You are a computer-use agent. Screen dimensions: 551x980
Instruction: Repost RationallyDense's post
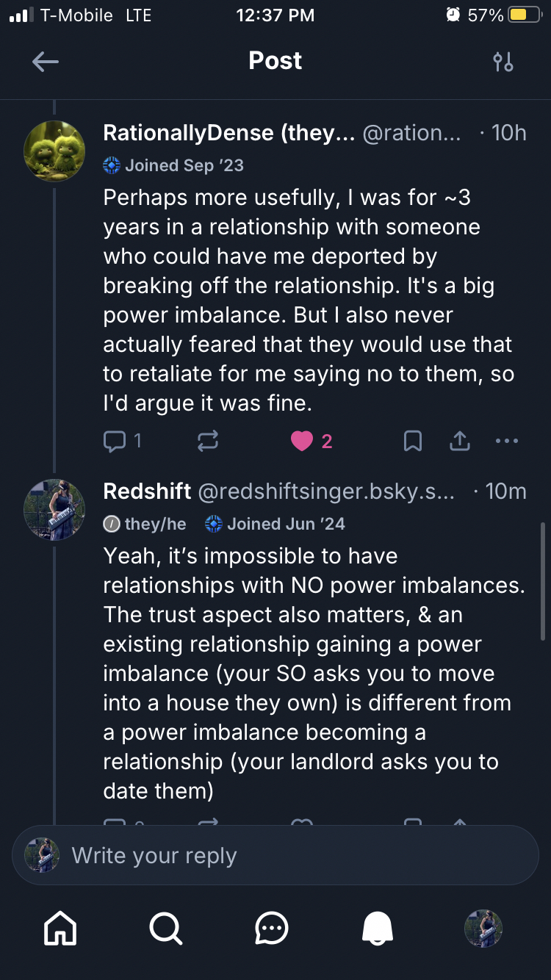[207, 441]
